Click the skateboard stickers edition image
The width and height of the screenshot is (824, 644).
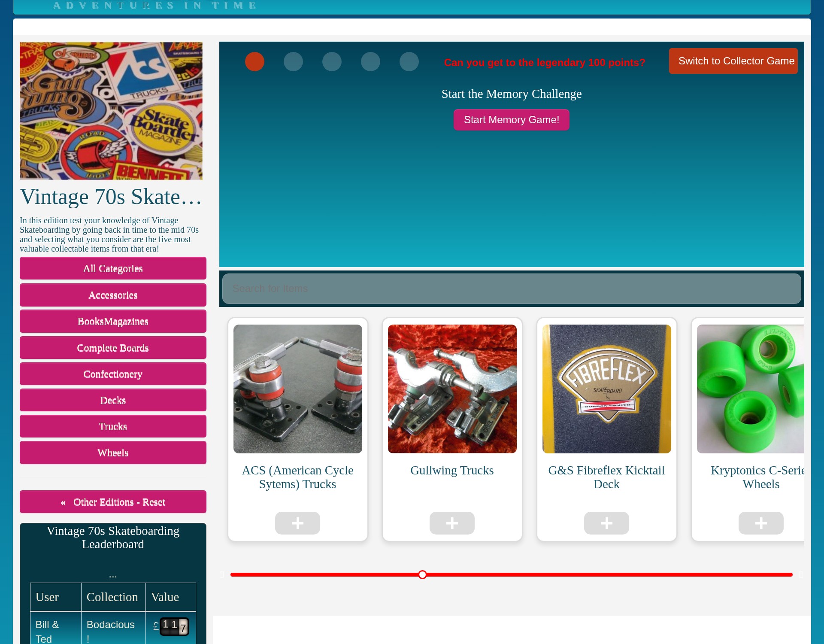(111, 111)
